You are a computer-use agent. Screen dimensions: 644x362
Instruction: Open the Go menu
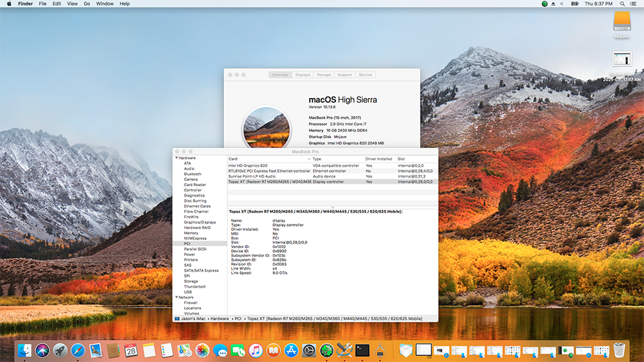click(x=87, y=4)
